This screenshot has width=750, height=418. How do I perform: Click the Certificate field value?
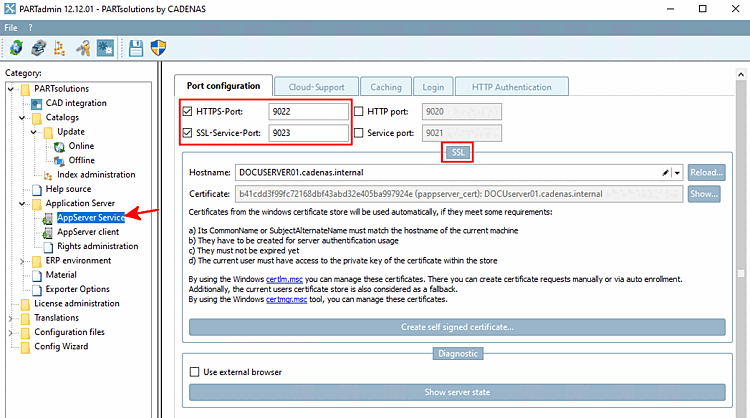459,194
